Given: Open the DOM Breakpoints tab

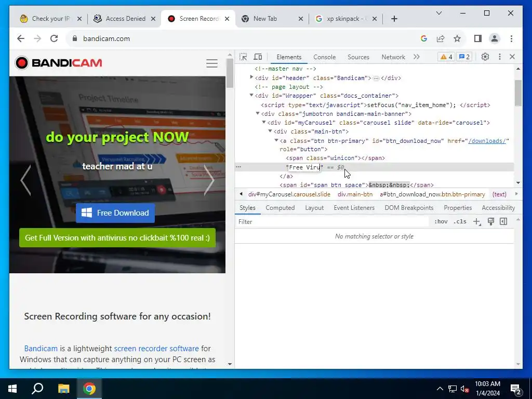Looking at the screenshot, I should [409, 208].
